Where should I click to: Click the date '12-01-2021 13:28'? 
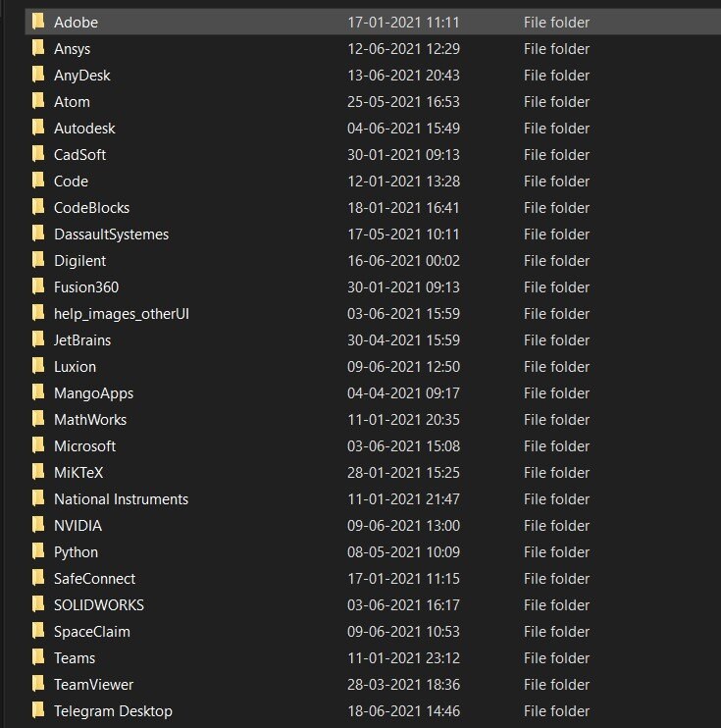click(x=403, y=182)
